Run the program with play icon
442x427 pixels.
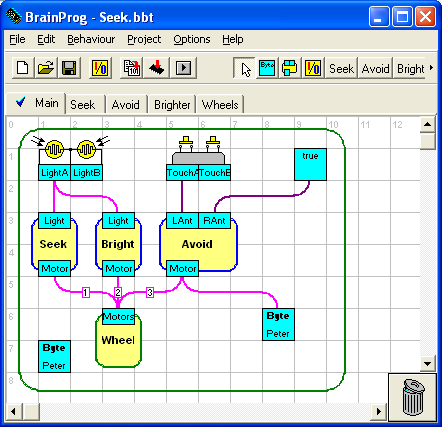[183, 68]
